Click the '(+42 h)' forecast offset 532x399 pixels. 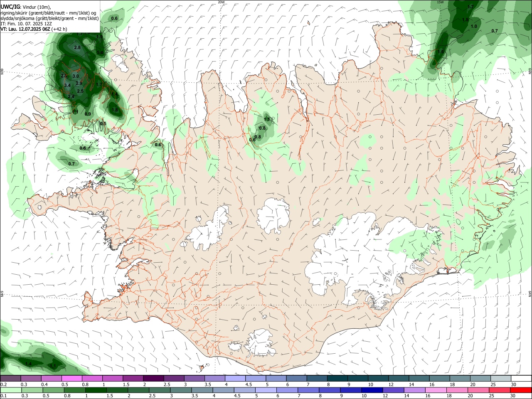click(60, 30)
